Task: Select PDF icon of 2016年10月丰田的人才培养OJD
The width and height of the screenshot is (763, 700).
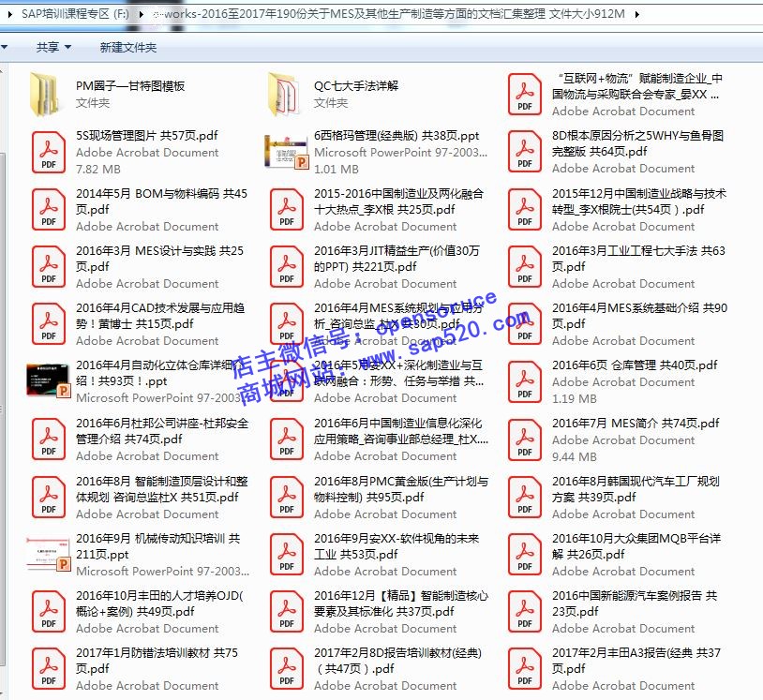Action: (48, 612)
